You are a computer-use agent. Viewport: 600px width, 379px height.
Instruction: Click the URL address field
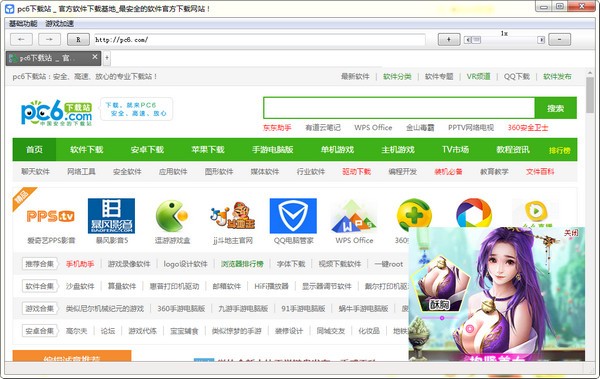click(260, 39)
